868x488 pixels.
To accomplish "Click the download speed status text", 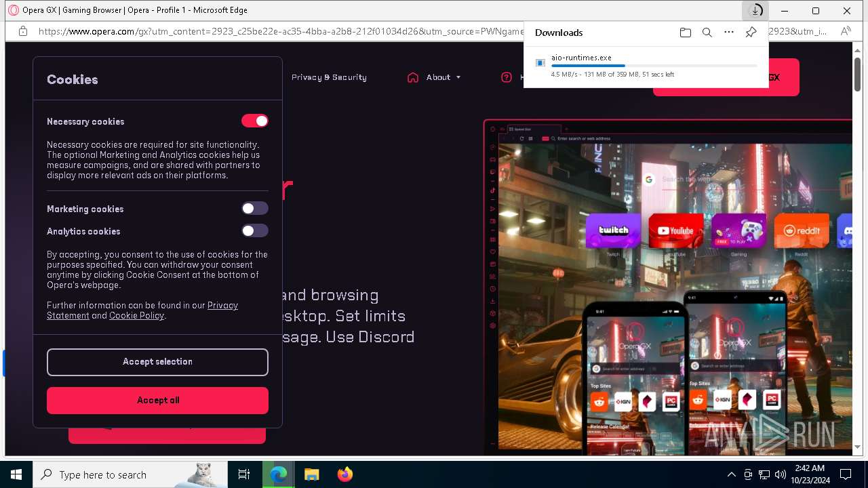I will coord(612,75).
